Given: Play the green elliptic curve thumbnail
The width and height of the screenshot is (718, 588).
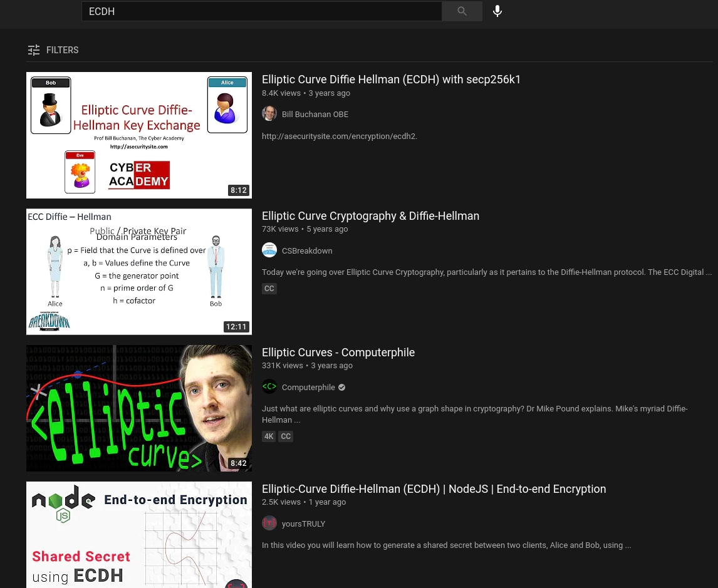Looking at the screenshot, I should [139, 408].
